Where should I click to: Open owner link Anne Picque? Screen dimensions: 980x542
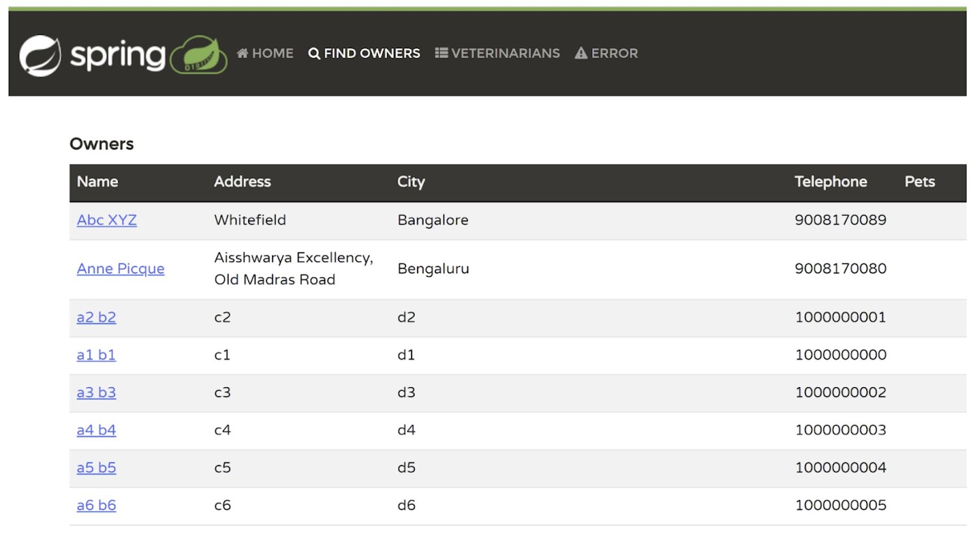point(121,269)
